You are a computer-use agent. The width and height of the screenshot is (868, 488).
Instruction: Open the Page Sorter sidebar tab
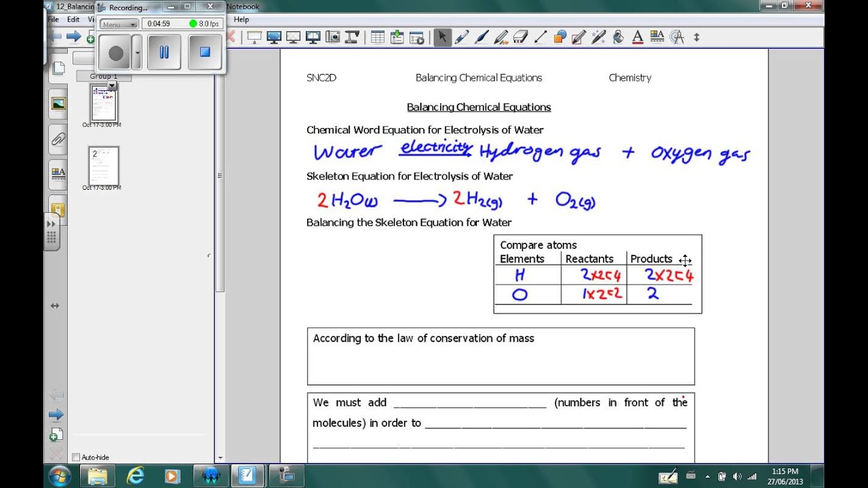coord(58,68)
